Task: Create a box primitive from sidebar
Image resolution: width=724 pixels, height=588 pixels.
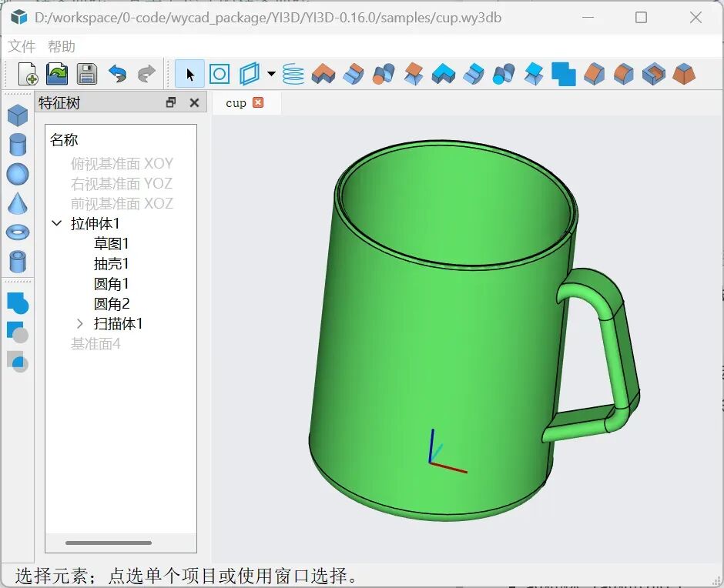Action: (x=18, y=115)
